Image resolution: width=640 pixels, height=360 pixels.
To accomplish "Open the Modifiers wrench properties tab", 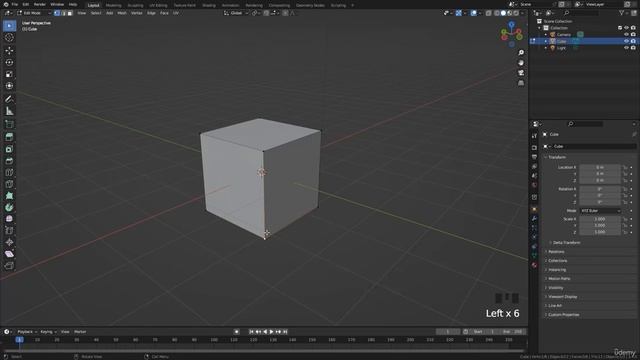I will pos(534,219).
